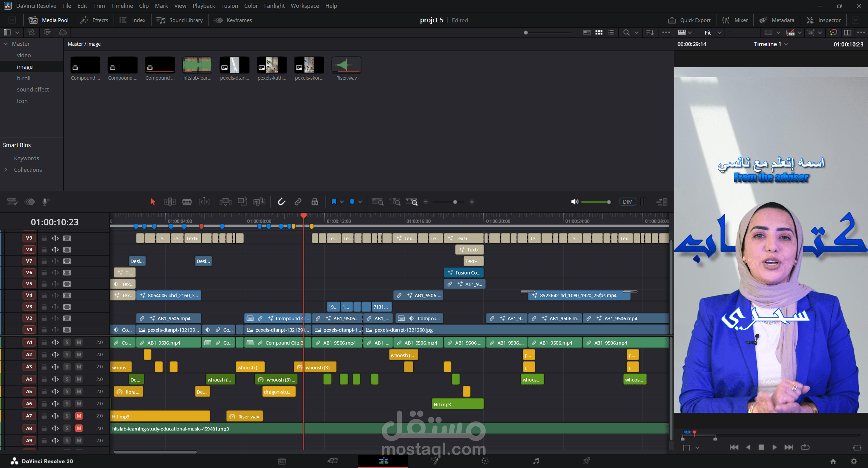Screen dimensions: 868x468
Task: Click the voiceover microphone icon
Action: tap(46, 202)
